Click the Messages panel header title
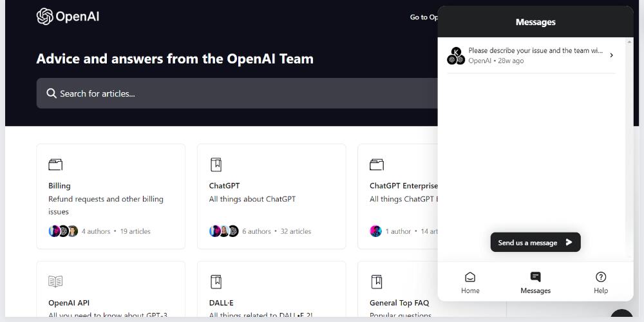This screenshot has width=644, height=322. click(x=536, y=22)
